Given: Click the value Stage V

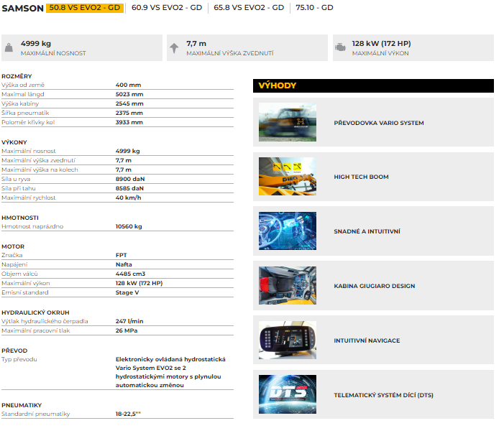Looking at the screenshot, I should pos(127,292).
